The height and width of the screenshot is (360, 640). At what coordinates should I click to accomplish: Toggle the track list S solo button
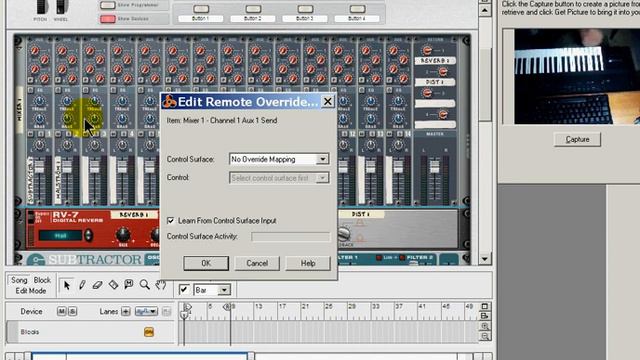tap(72, 311)
